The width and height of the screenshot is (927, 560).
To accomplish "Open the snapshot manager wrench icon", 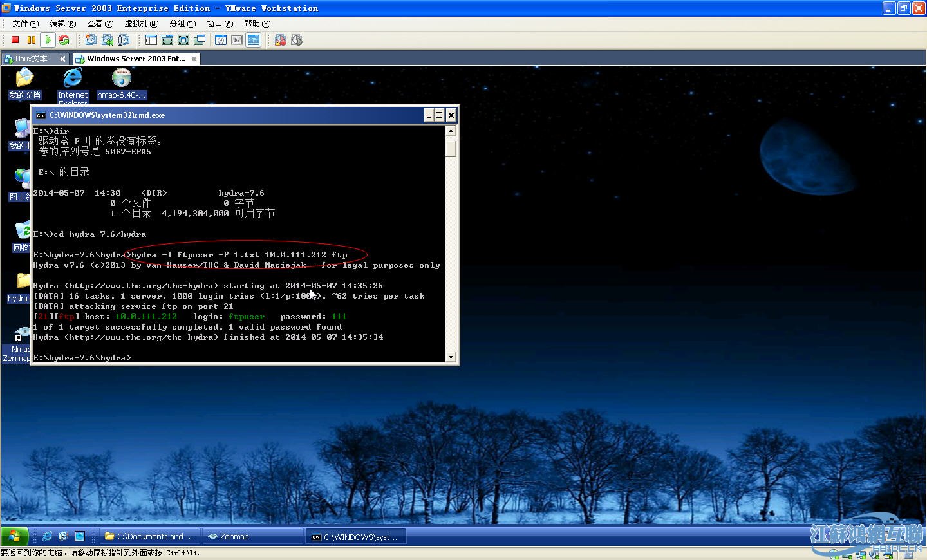I will (x=124, y=40).
